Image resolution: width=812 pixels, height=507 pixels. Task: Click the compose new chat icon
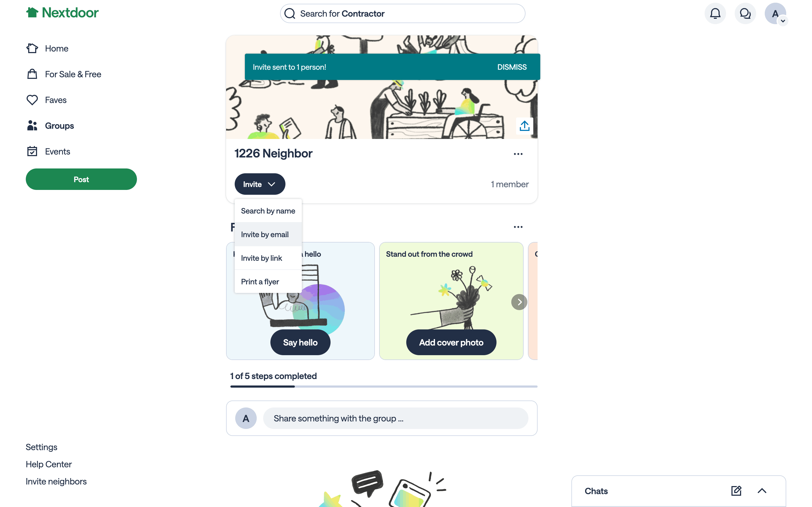[736, 491]
